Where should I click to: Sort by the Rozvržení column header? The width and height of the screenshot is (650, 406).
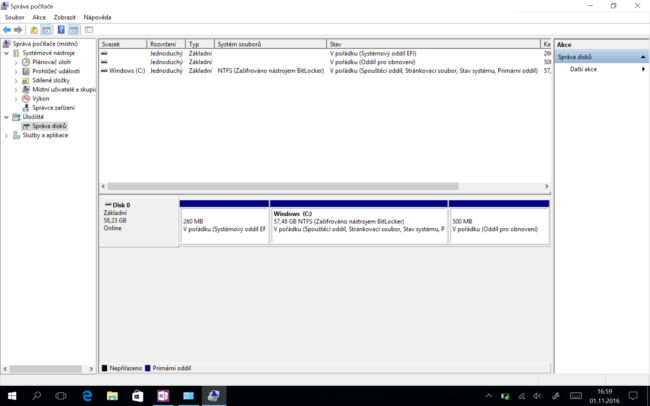point(165,44)
